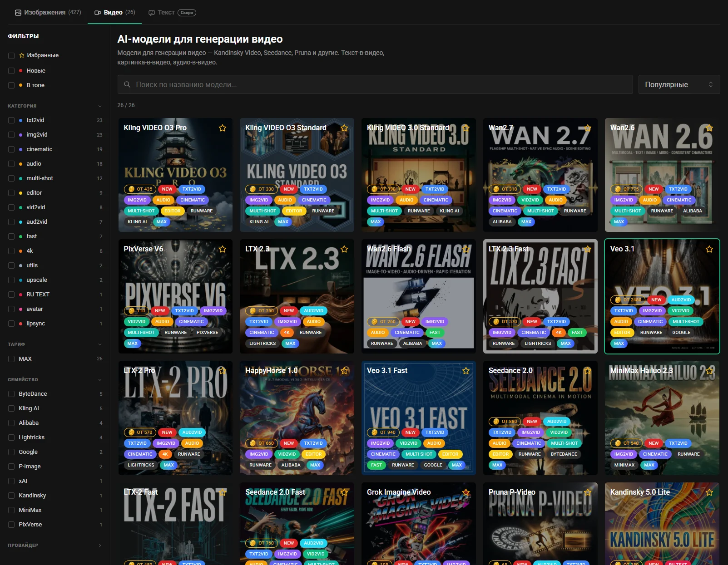Favorite PixVerse V6 with its star
Viewport: 728px width, 565px height.
[x=223, y=249]
